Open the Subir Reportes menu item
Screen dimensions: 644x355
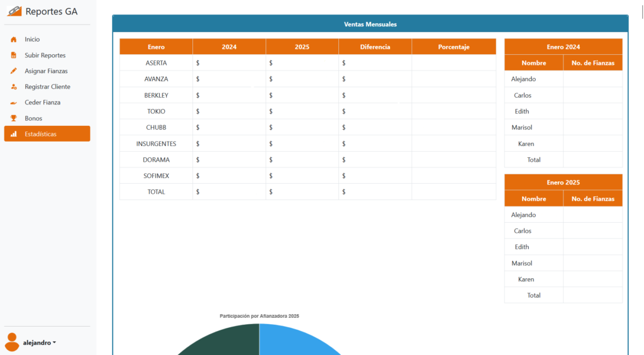tap(45, 55)
